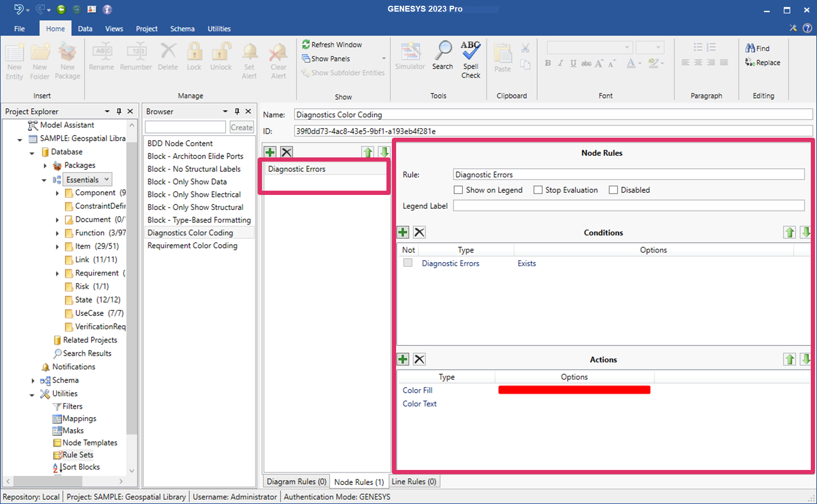Viewport: 817px width, 504px height.
Task: Delete the selected action with the X icon
Action: coord(419,359)
